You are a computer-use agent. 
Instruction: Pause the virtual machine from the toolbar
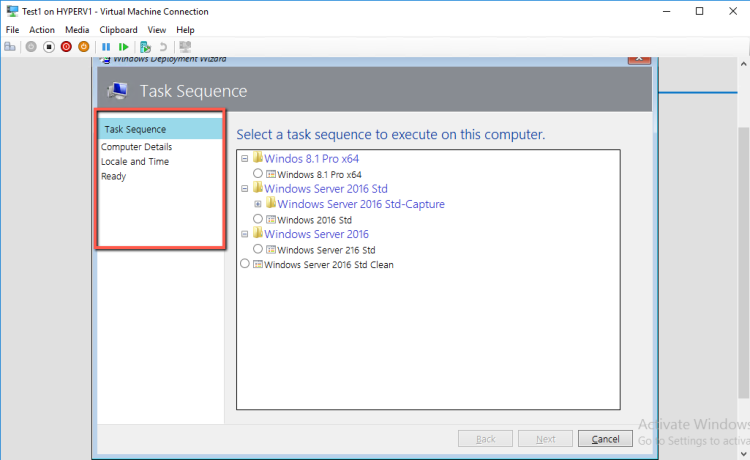[106, 47]
